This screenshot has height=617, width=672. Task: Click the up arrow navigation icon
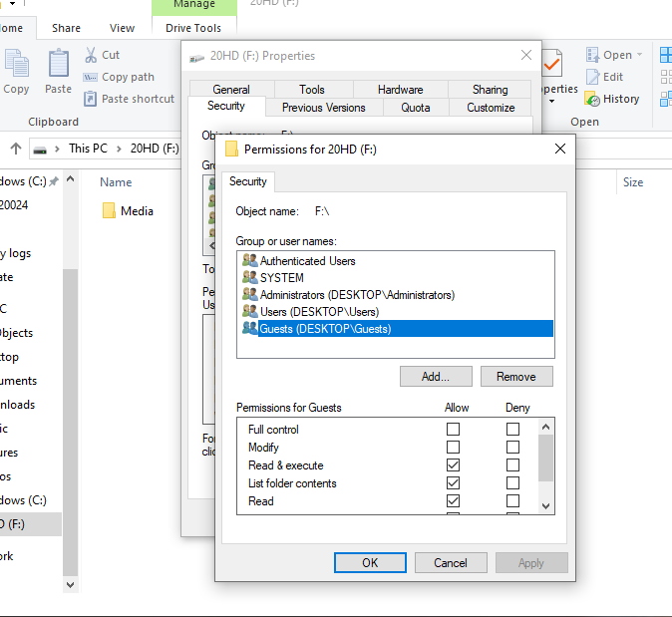(x=16, y=149)
